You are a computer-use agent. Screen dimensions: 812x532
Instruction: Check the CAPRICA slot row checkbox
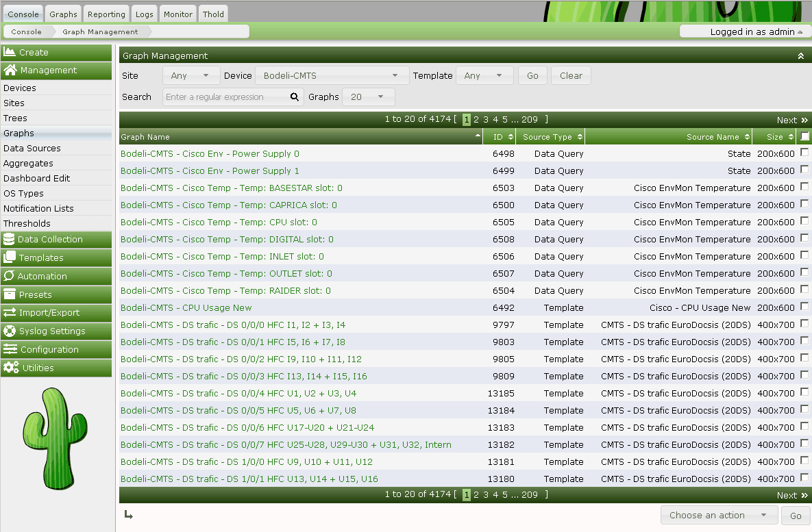pyautogui.click(x=804, y=203)
